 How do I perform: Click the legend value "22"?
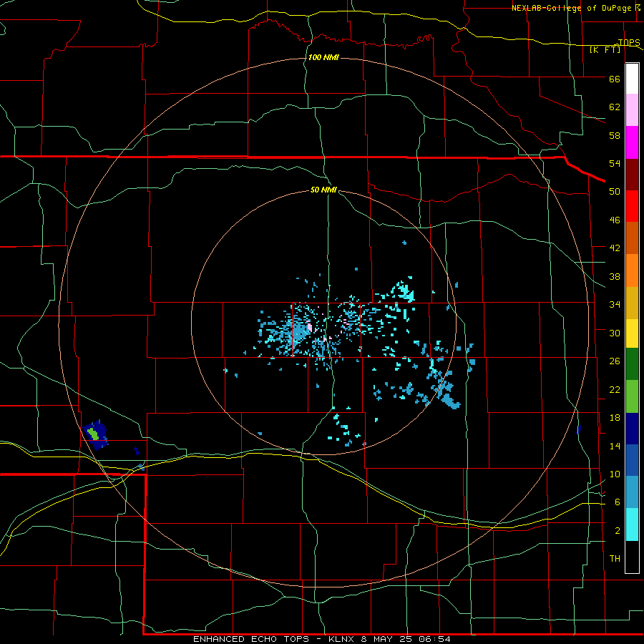(x=615, y=389)
